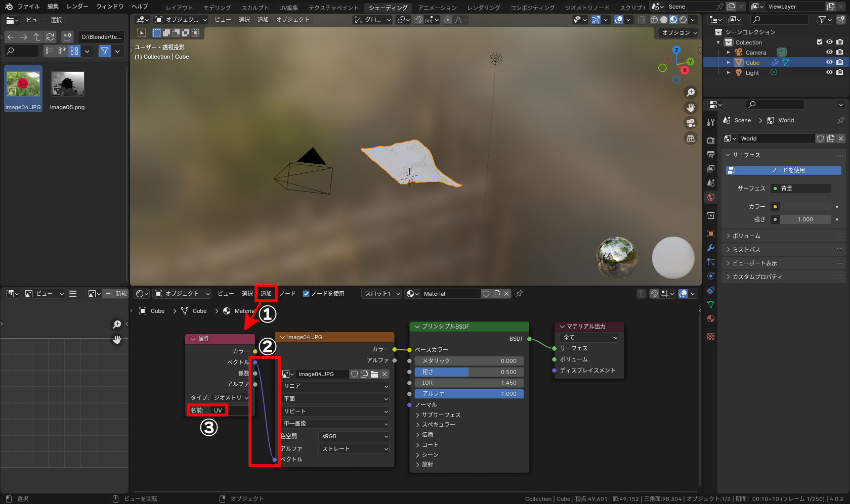The height and width of the screenshot is (504, 850).
Task: Expand the ビューポート表示 panel
Action: pos(783,263)
